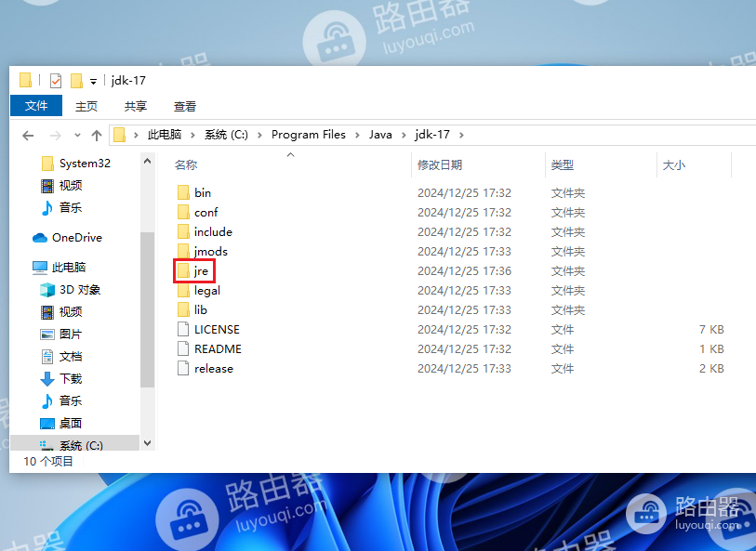The height and width of the screenshot is (551, 756).
Task: Select the release file icon
Action: click(183, 368)
